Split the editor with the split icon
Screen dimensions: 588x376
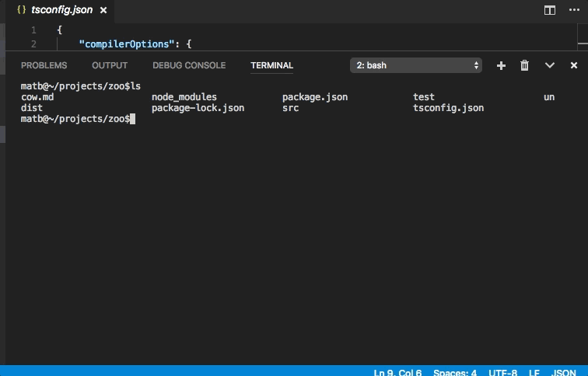(550, 10)
